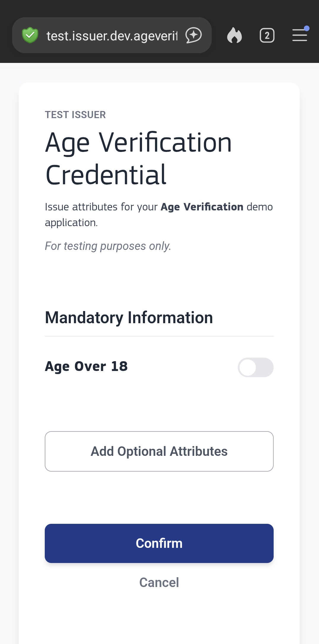Open the Duck.ai chat icon
Viewport: 319px width, 644px height.
194,35
